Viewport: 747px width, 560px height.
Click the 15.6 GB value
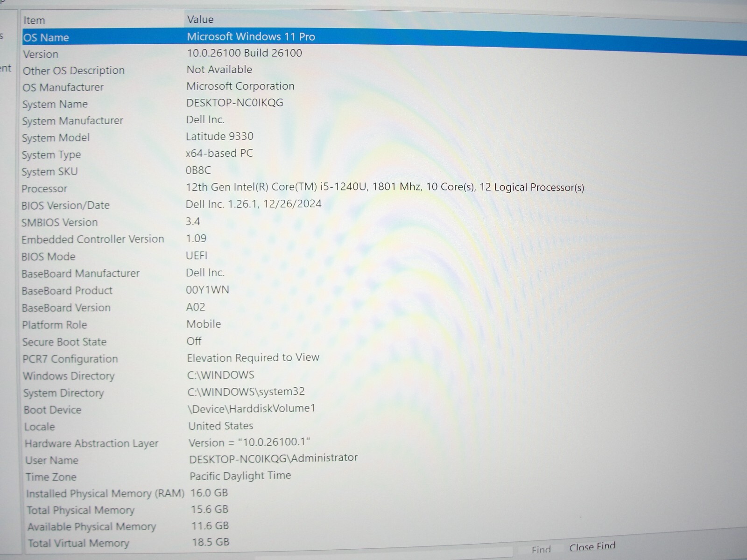coord(210,510)
